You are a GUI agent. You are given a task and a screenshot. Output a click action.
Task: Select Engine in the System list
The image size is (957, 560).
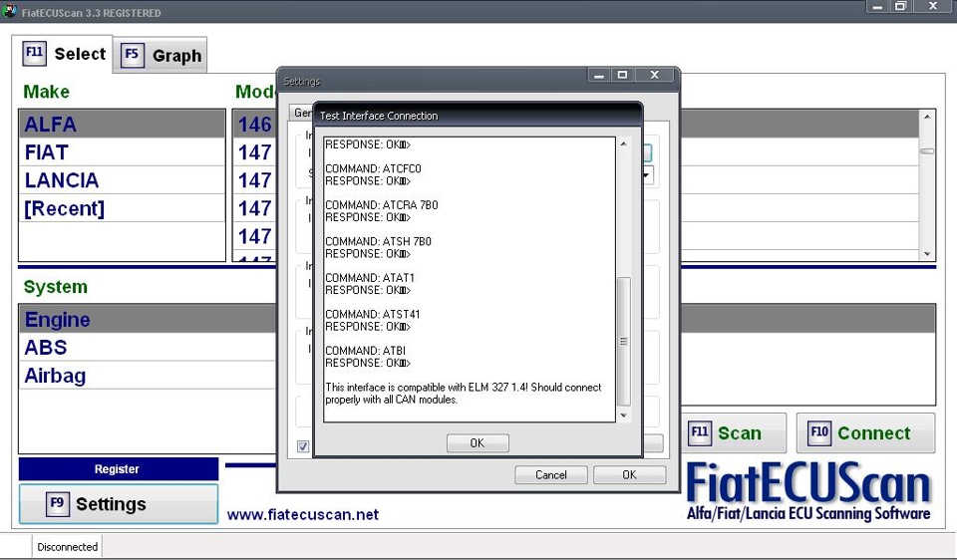(x=148, y=319)
